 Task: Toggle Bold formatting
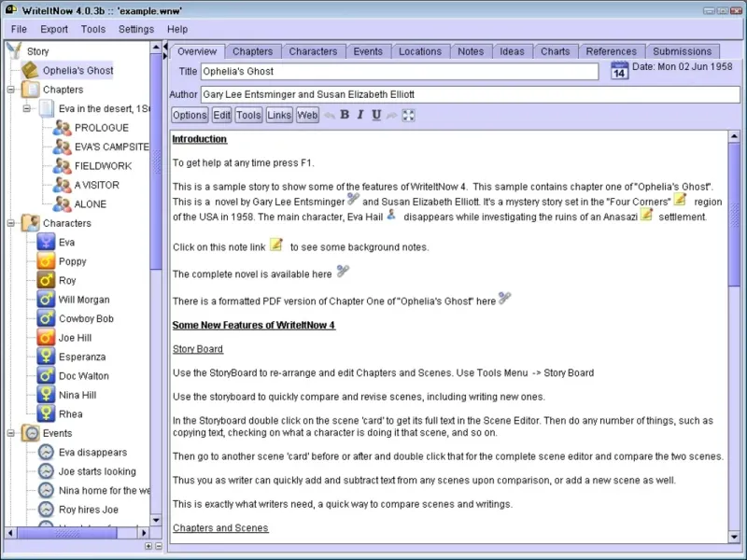click(345, 115)
